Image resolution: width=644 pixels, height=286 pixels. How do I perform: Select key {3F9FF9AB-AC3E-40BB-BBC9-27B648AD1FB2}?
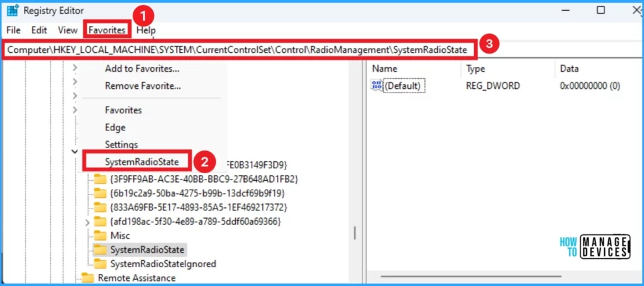coord(204,180)
